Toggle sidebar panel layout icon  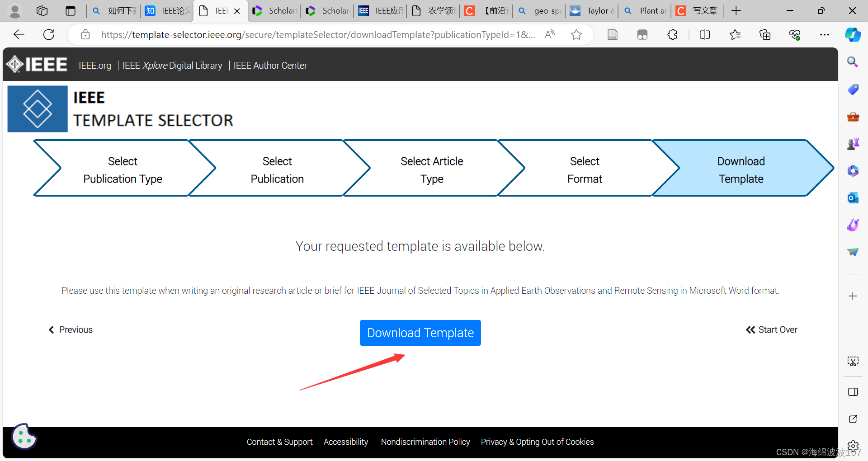pyautogui.click(x=853, y=392)
